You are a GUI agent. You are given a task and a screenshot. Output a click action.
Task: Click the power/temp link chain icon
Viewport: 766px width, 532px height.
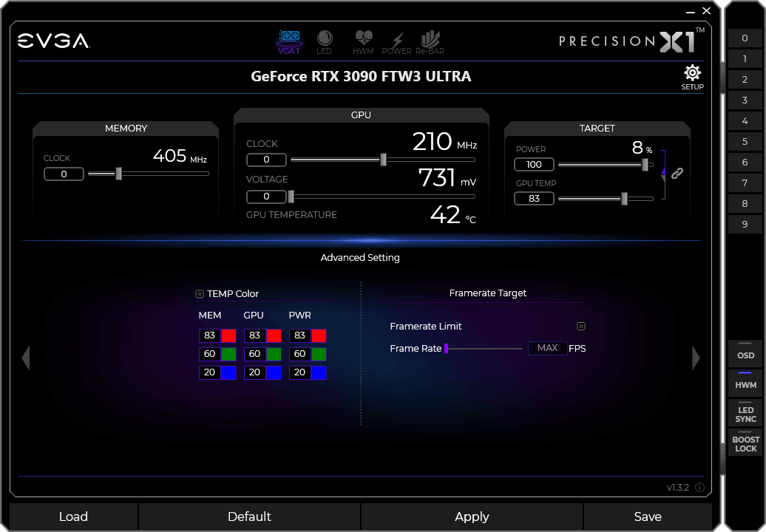(x=677, y=174)
